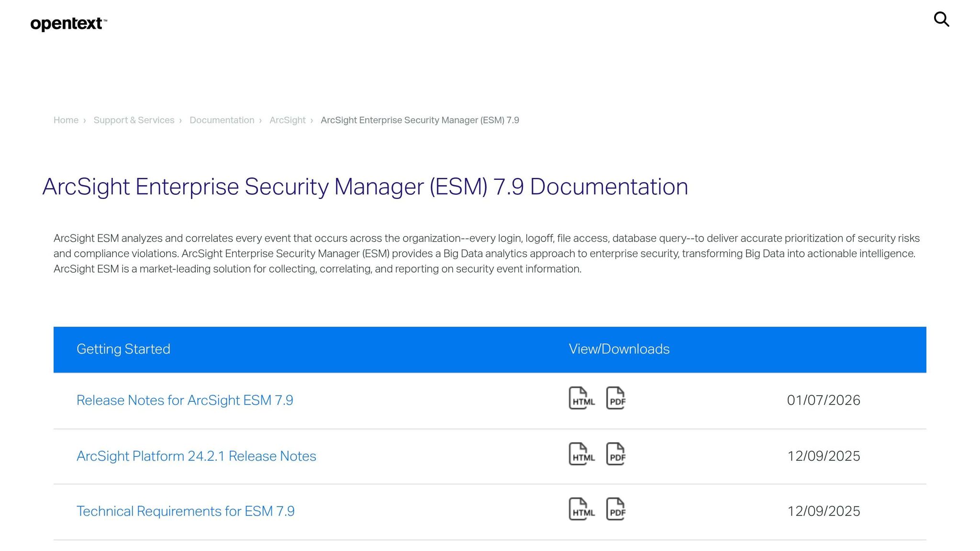The width and height of the screenshot is (980, 551).
Task: Go to Documentation via the breadcrumb
Action: (x=222, y=120)
